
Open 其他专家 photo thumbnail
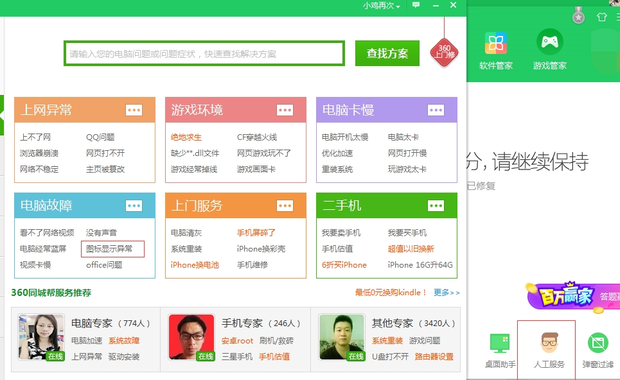pos(342,337)
